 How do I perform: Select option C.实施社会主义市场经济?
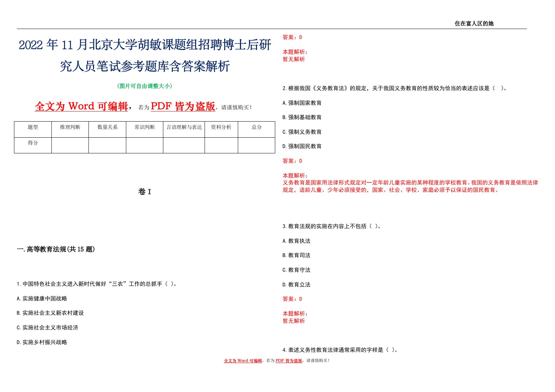point(48,328)
